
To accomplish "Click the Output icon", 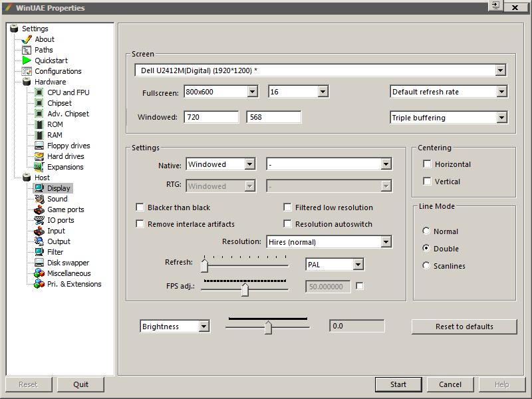I will coord(39,241).
